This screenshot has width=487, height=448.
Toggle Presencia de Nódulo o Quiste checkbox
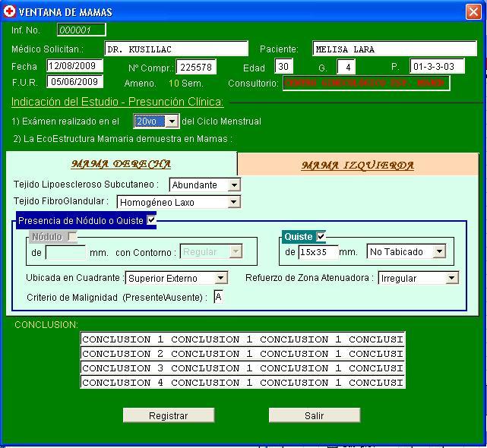click(x=151, y=220)
